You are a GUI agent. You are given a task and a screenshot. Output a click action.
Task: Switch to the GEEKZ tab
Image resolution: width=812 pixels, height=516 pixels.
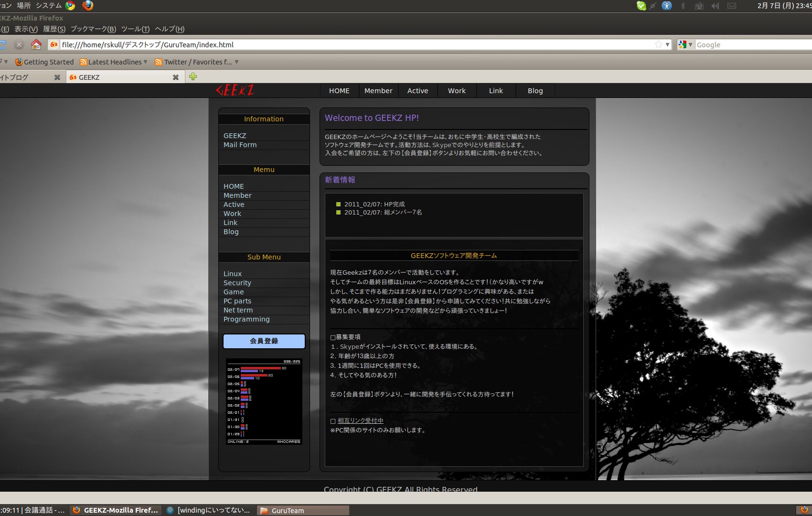click(x=124, y=77)
